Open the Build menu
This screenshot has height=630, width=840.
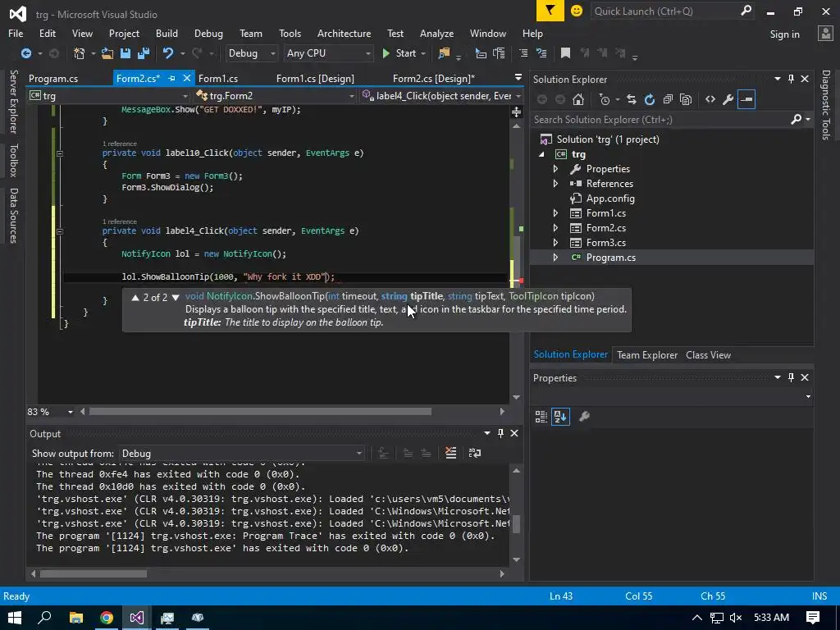(167, 33)
